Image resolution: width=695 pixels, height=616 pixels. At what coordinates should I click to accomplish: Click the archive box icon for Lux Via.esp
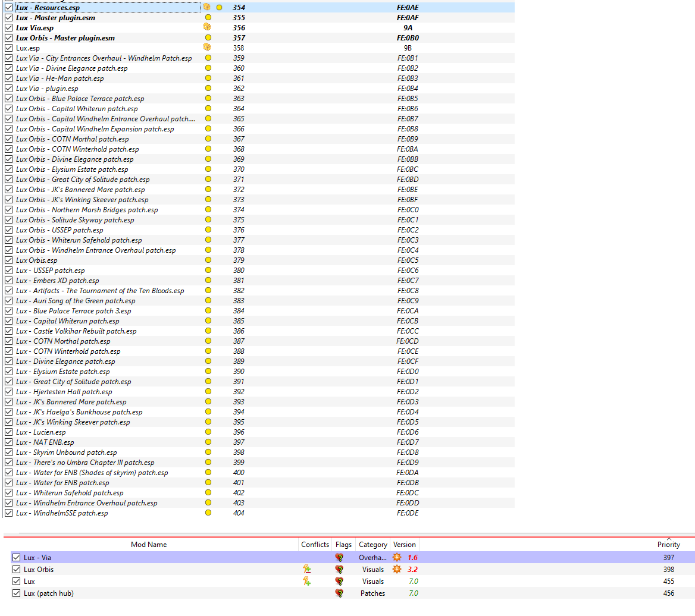pyautogui.click(x=207, y=27)
